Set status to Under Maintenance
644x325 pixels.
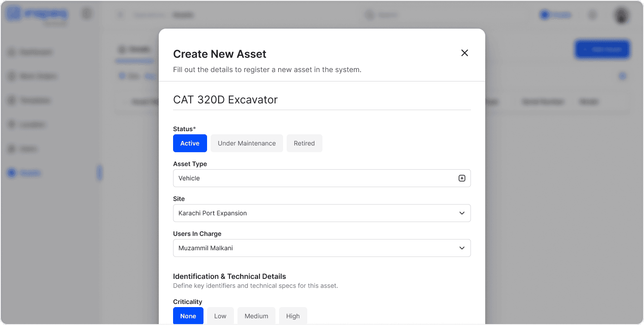pyautogui.click(x=247, y=143)
